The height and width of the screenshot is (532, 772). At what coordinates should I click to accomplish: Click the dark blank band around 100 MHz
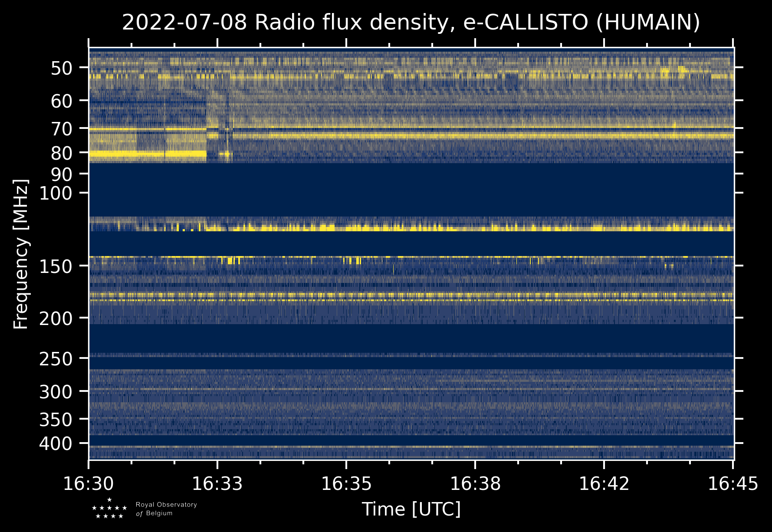411,190
